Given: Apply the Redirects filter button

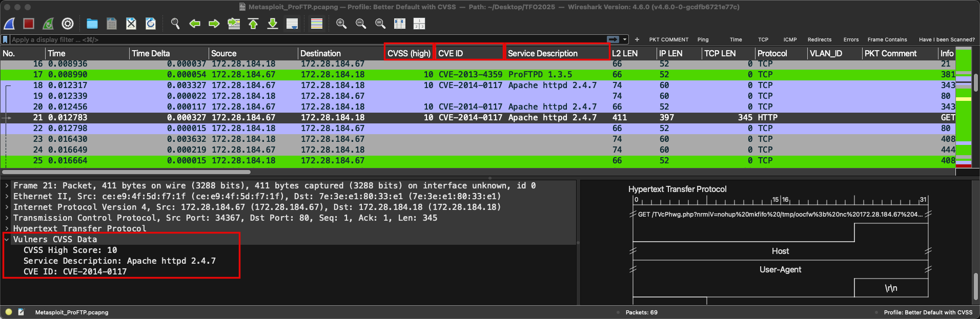Looking at the screenshot, I should pos(820,39).
